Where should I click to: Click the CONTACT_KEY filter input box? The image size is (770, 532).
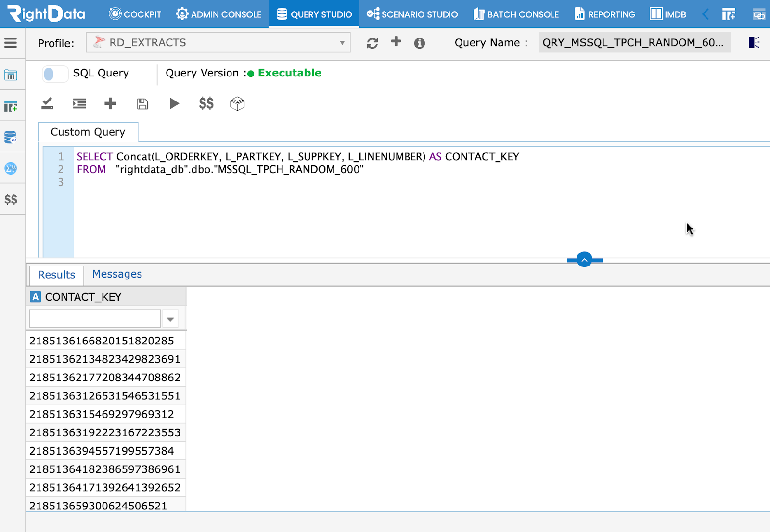pos(95,319)
